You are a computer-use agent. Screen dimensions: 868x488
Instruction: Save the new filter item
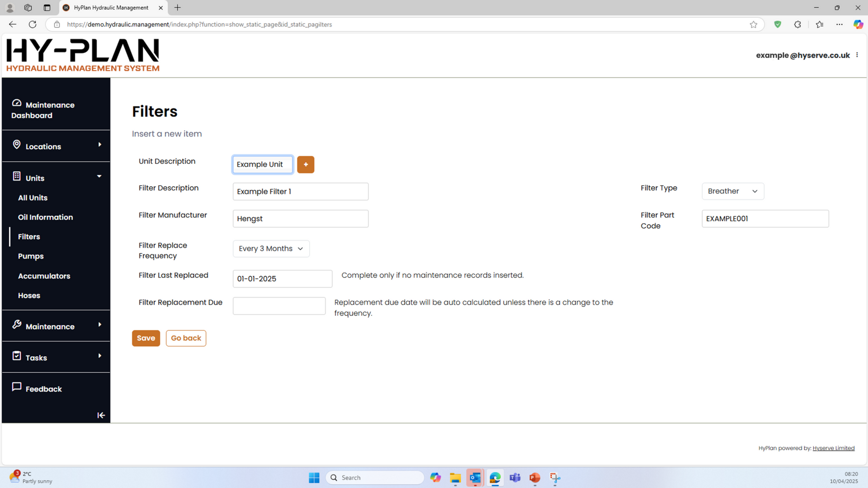(146, 338)
